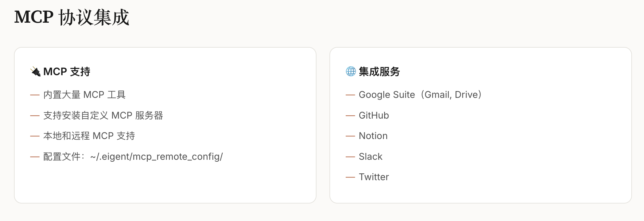This screenshot has height=221, width=644.
Task: Click the dash bullet before 配置文件
Action: coord(35,157)
